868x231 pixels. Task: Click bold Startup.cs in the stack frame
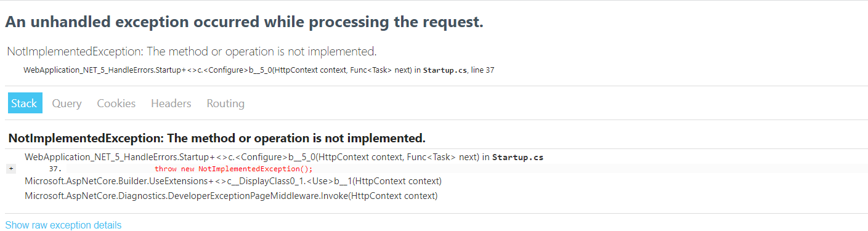pos(517,157)
